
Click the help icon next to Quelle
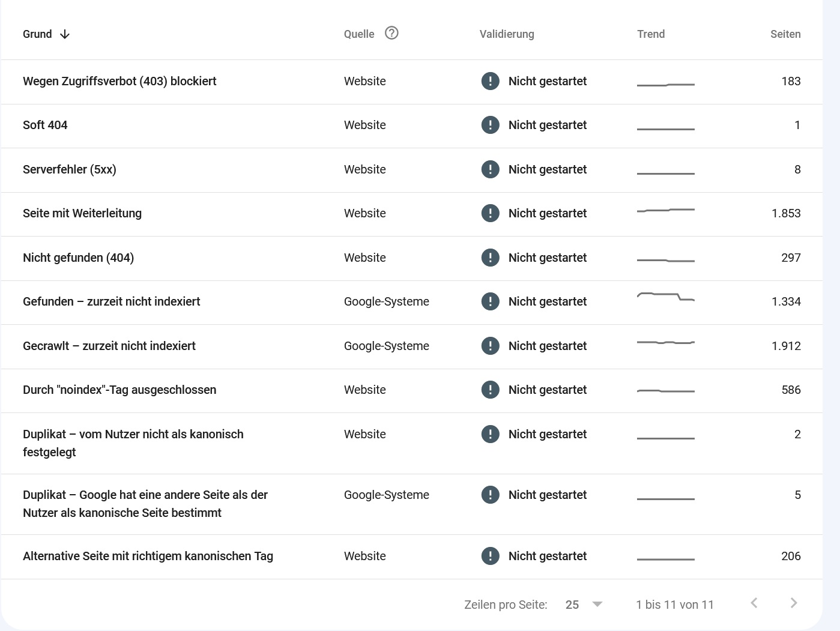391,33
